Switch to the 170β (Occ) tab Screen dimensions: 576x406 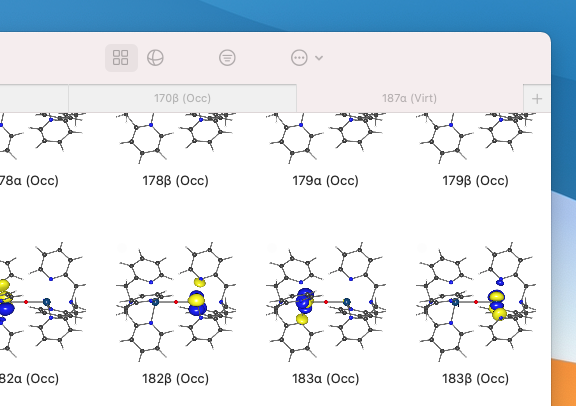(x=183, y=98)
